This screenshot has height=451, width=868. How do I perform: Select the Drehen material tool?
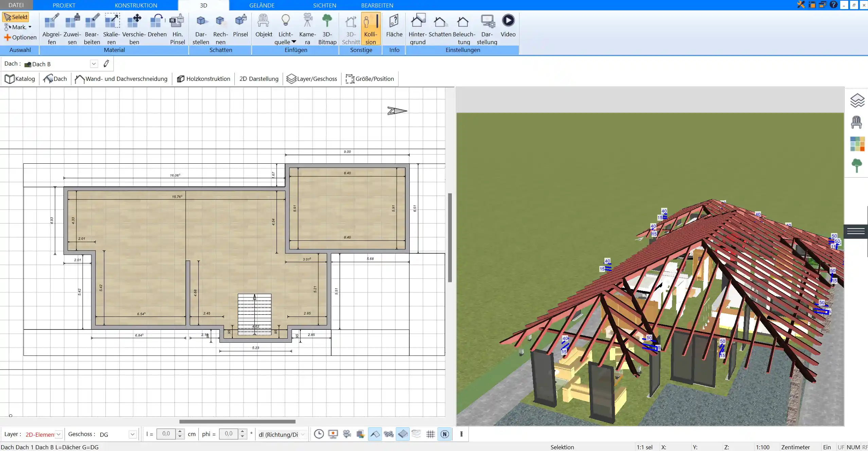click(x=157, y=25)
